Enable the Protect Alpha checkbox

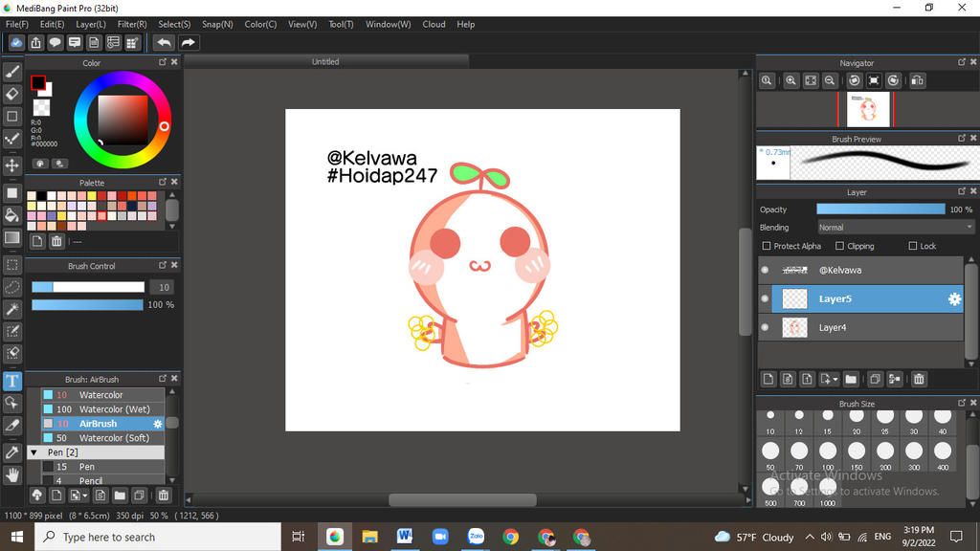[x=767, y=246]
